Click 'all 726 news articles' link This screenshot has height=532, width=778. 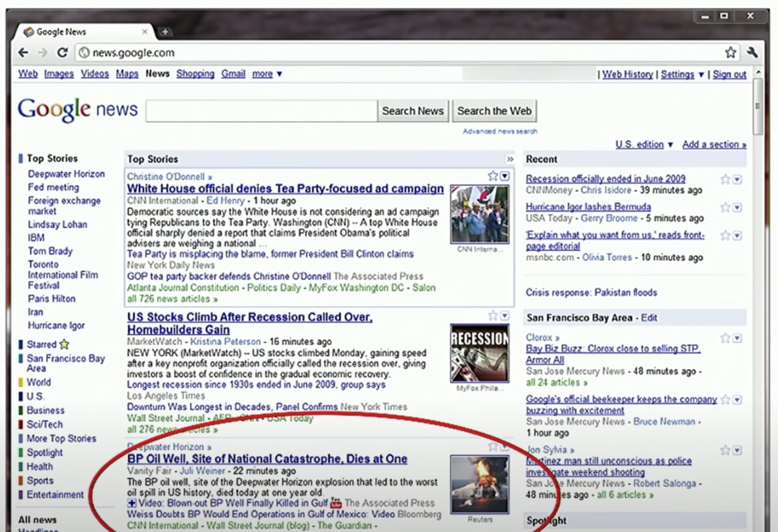[x=172, y=299]
